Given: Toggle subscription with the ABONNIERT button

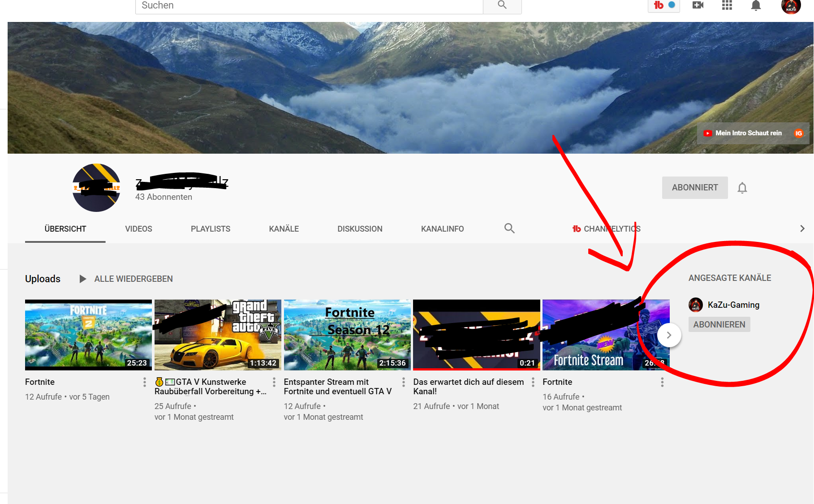Looking at the screenshot, I should click(x=694, y=188).
